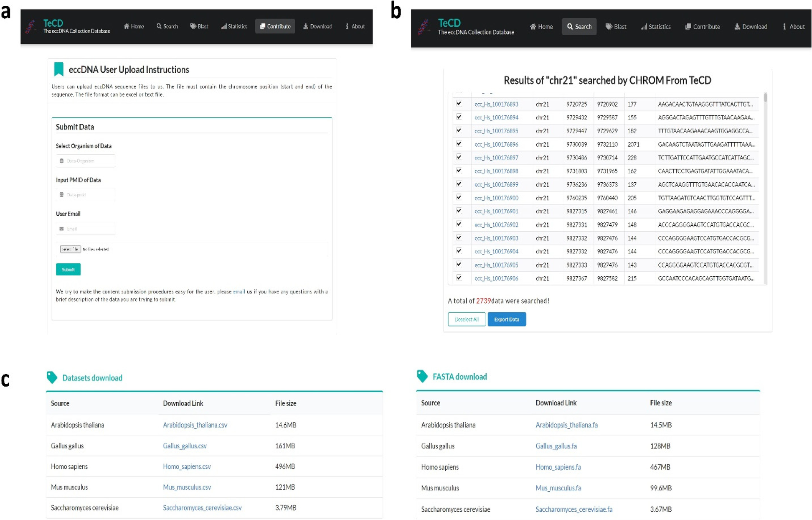Image resolution: width=812 pixels, height=520 pixels.
Task: Download Arabidopsis_thaliana.csv
Action: (195, 425)
